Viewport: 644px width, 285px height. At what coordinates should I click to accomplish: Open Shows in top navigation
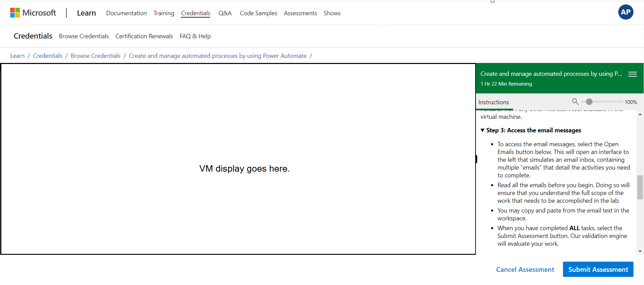tap(332, 13)
